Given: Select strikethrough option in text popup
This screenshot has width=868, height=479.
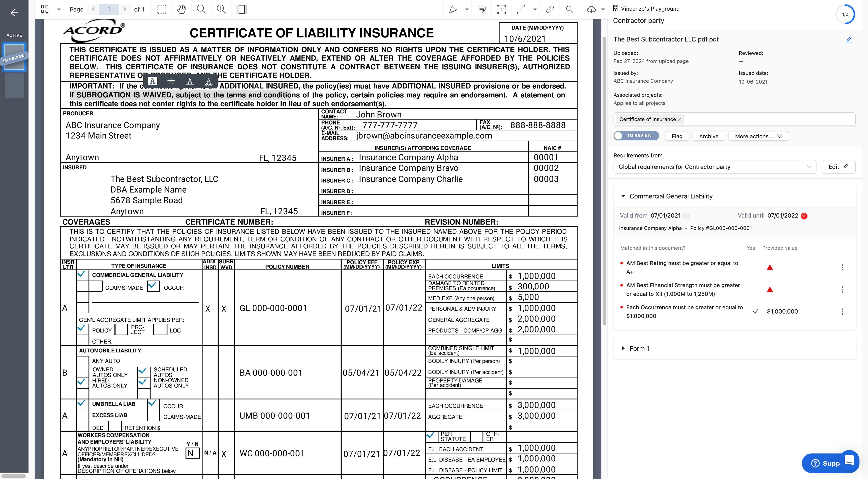Looking at the screenshot, I should pyautogui.click(x=171, y=81).
